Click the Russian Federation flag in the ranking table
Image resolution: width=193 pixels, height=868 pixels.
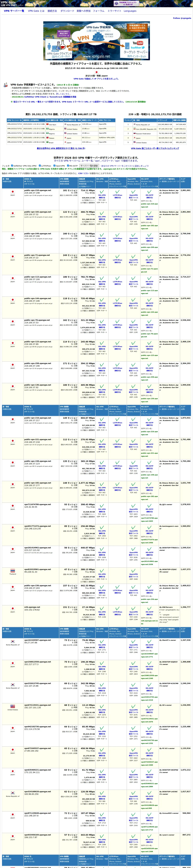(x=135, y=133)
